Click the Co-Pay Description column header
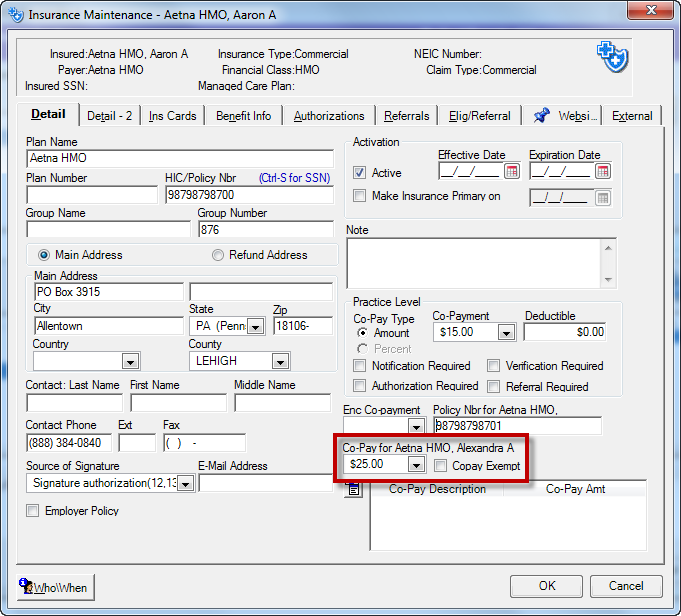This screenshot has width=681, height=616. coord(437,489)
